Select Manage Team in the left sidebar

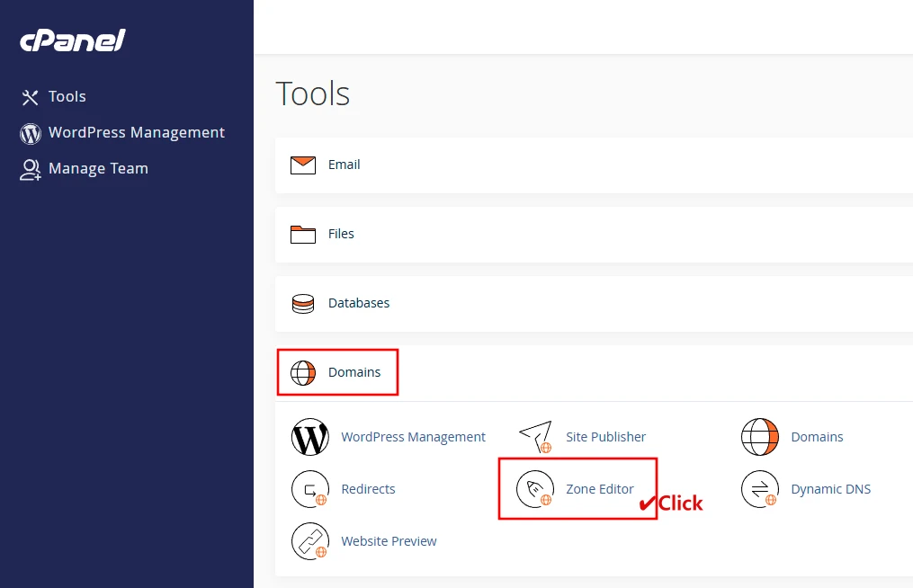click(x=98, y=168)
